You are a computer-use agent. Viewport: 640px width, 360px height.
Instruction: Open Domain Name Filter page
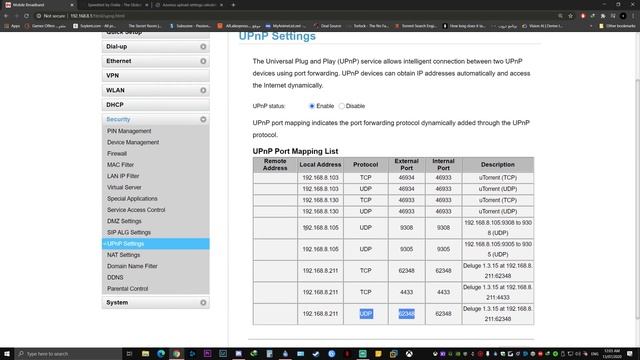[132, 266]
